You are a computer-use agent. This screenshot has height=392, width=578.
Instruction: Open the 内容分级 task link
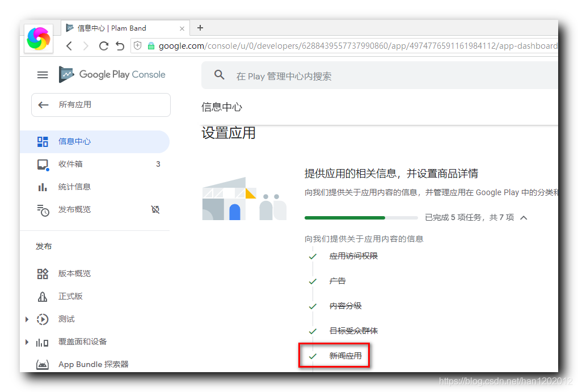(x=345, y=306)
